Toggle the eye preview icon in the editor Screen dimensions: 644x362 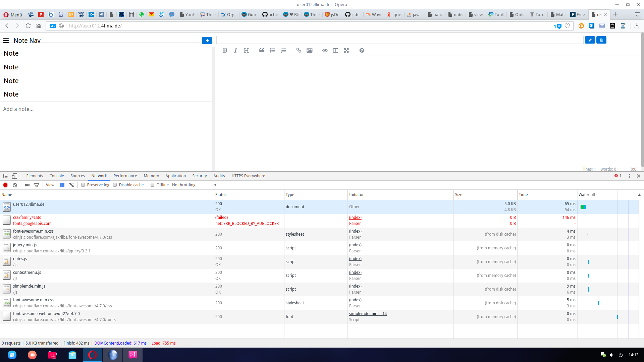325,50
